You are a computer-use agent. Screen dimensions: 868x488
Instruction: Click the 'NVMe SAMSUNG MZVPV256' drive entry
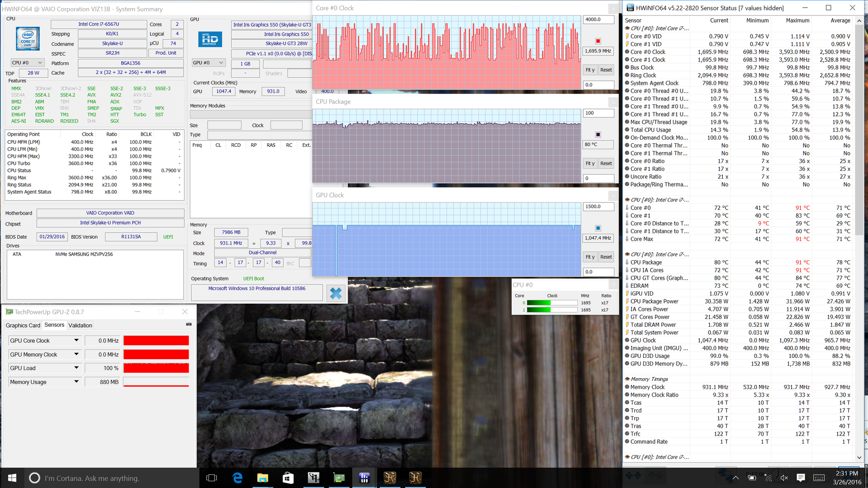point(84,254)
